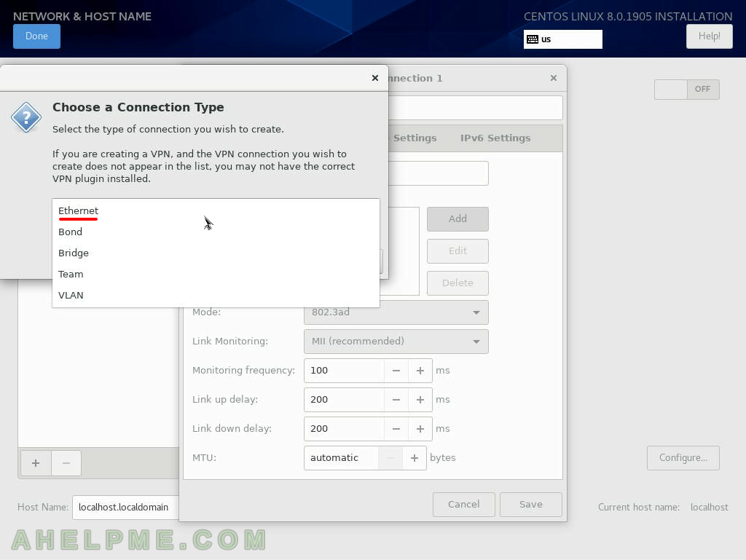
Task: Click the Edit bonded connection button
Action: point(458,251)
